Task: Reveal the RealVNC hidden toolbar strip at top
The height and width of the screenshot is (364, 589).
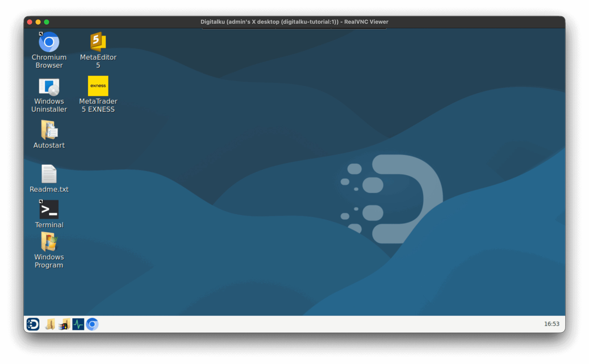Action: pyautogui.click(x=294, y=29)
